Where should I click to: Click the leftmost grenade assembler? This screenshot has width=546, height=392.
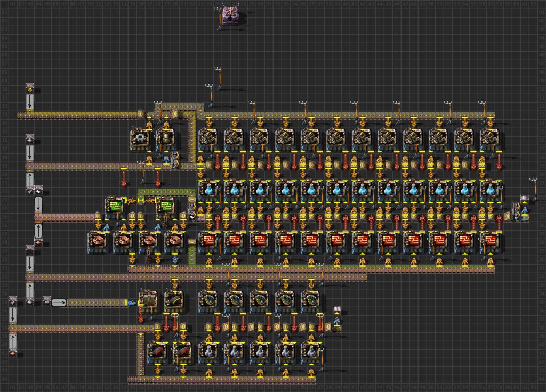pyautogui.click(x=208, y=301)
